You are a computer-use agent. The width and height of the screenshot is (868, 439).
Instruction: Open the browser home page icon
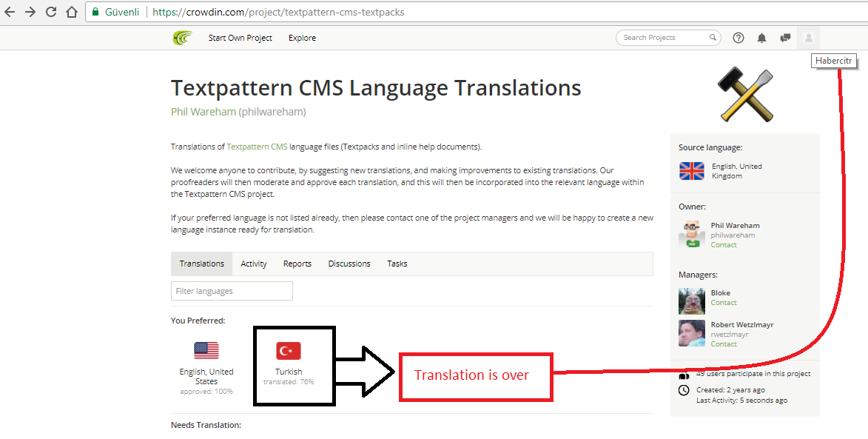tap(72, 12)
